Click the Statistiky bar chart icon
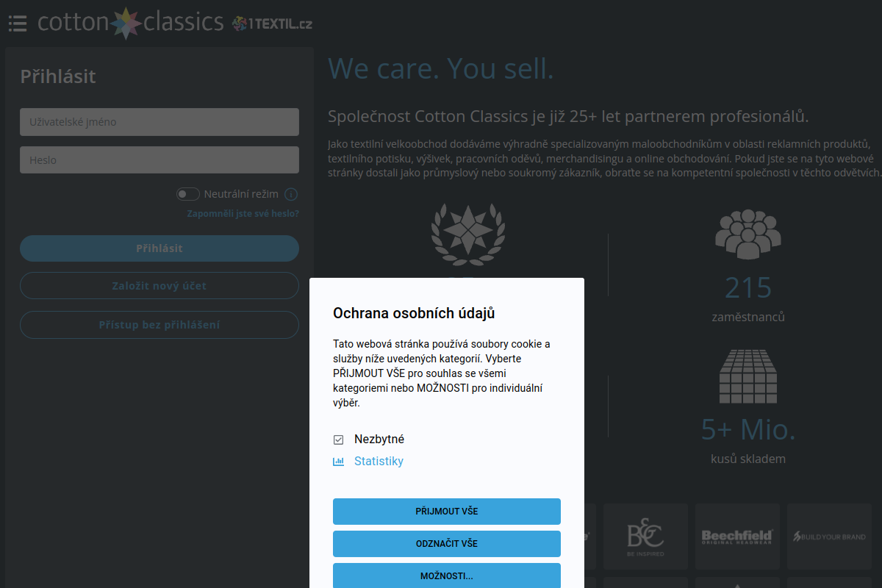882x588 pixels. tap(339, 462)
